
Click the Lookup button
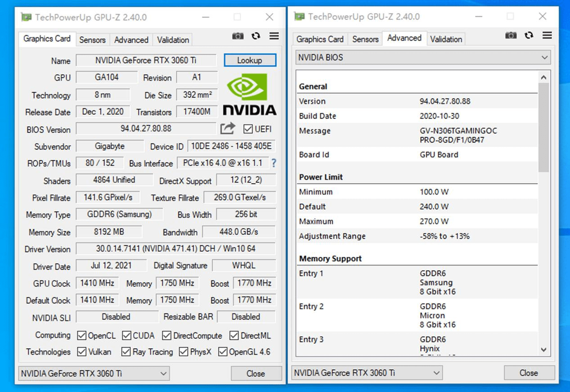click(x=250, y=60)
